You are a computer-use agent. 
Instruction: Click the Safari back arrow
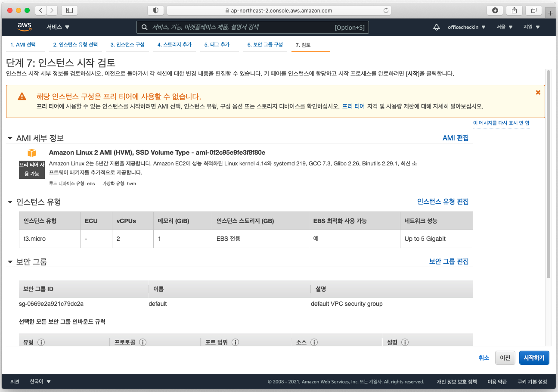(40, 10)
